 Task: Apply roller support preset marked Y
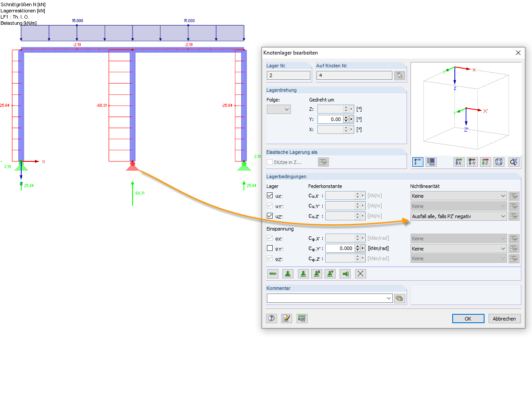point(330,274)
